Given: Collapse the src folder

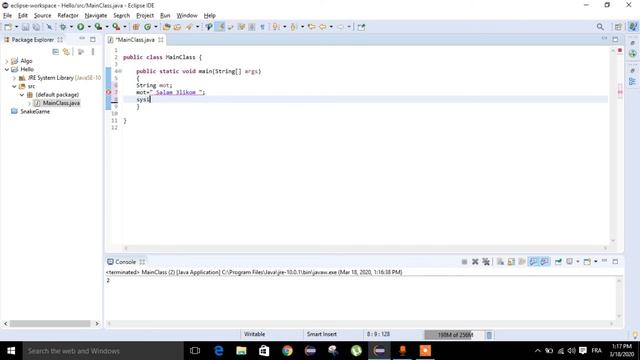Looking at the screenshot, I should (14, 87).
